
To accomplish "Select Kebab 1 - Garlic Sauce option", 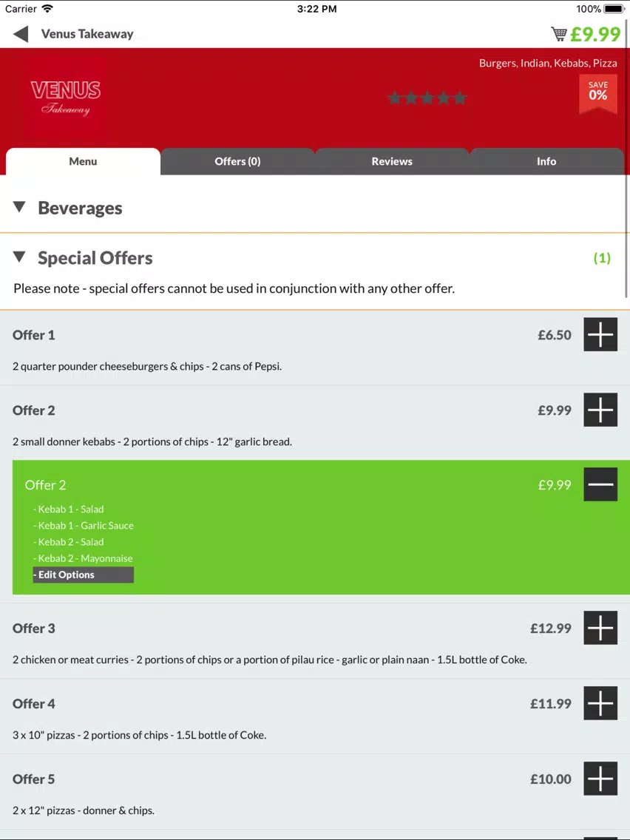I will point(83,526).
